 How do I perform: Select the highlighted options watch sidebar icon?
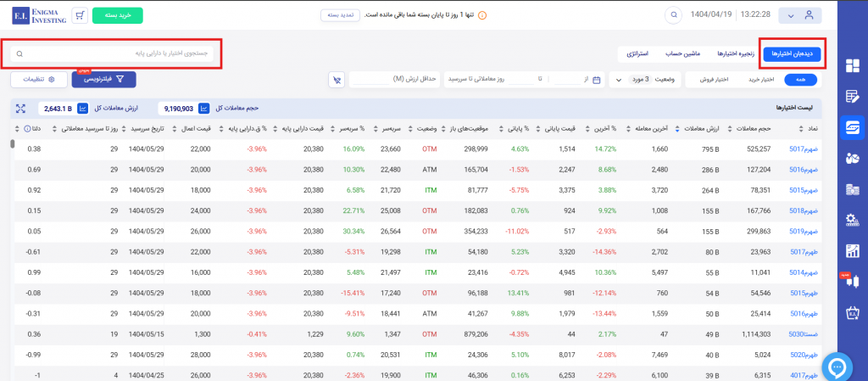(x=853, y=128)
